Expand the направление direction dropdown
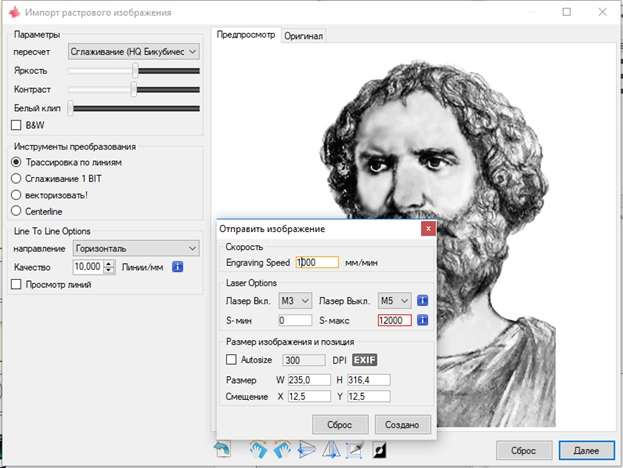 pos(136,248)
